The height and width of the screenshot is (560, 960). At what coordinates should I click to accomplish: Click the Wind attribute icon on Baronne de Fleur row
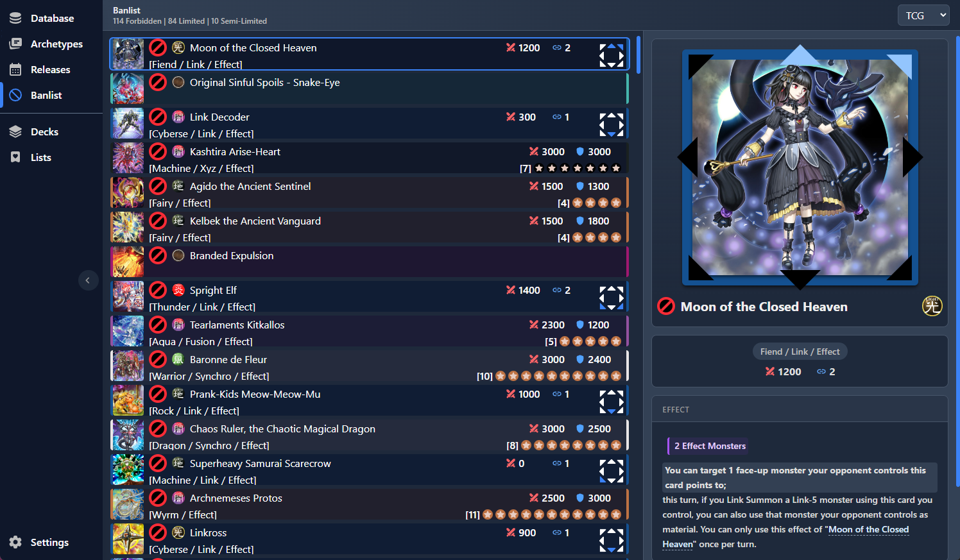[x=178, y=359]
